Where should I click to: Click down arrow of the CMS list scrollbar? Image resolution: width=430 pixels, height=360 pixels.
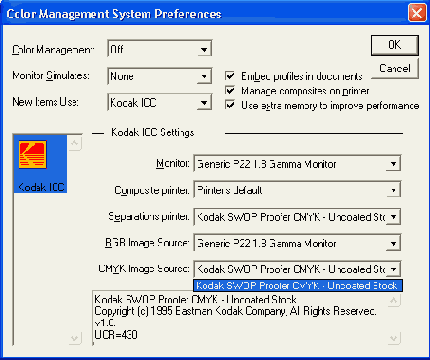pos(75,339)
